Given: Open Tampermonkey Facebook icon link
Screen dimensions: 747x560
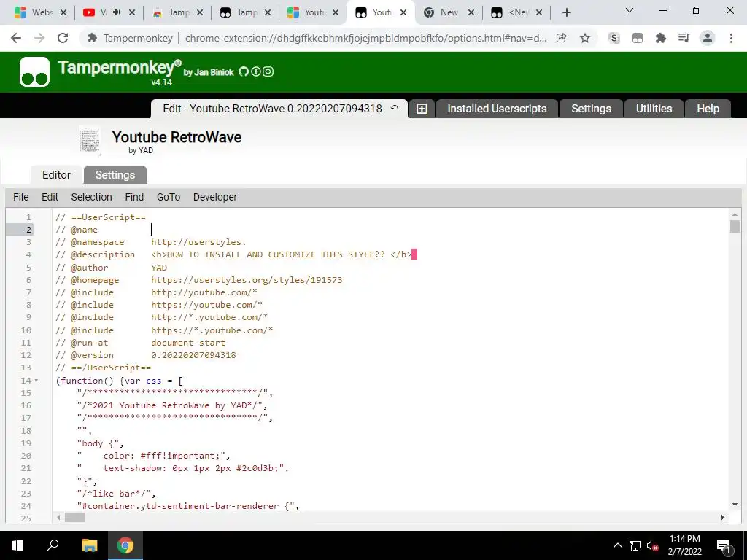Looking at the screenshot, I should (x=256, y=71).
